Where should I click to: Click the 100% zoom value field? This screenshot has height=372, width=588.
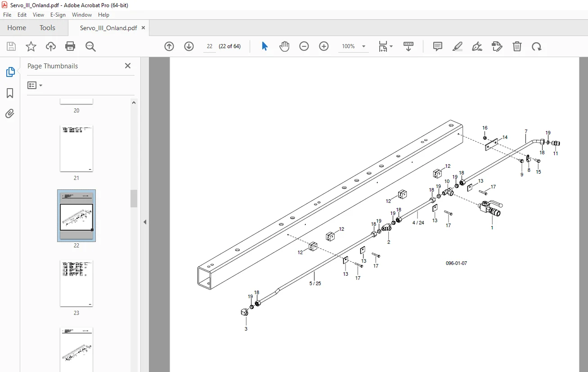(x=349, y=46)
